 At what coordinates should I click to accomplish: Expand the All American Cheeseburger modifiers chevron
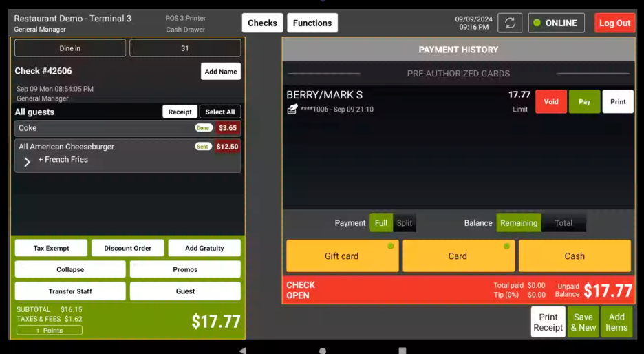pos(27,162)
